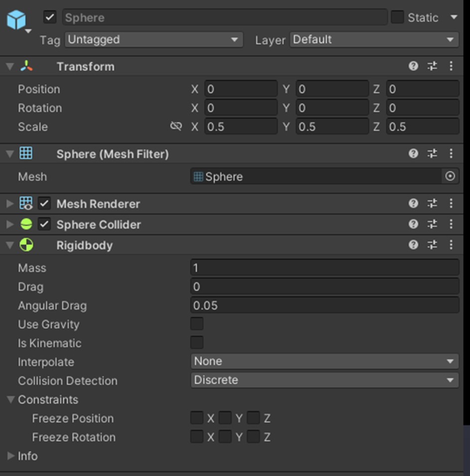470x476 pixels.
Task: Expand the Info section
Action: (x=10, y=456)
